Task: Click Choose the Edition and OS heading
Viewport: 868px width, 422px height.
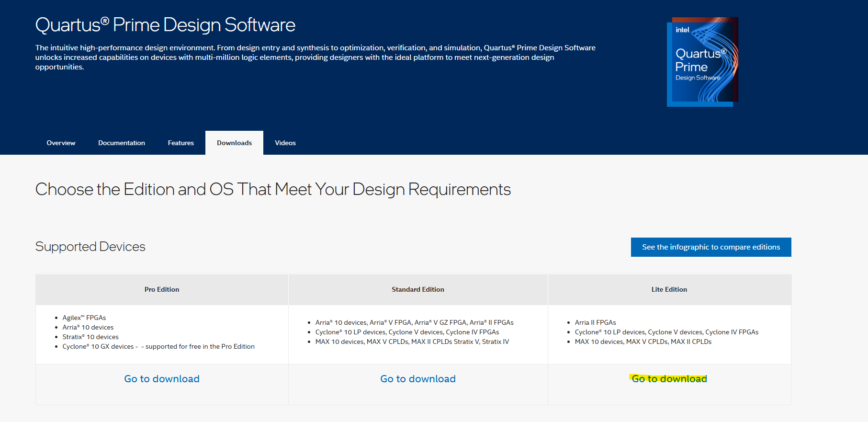Action: click(273, 190)
